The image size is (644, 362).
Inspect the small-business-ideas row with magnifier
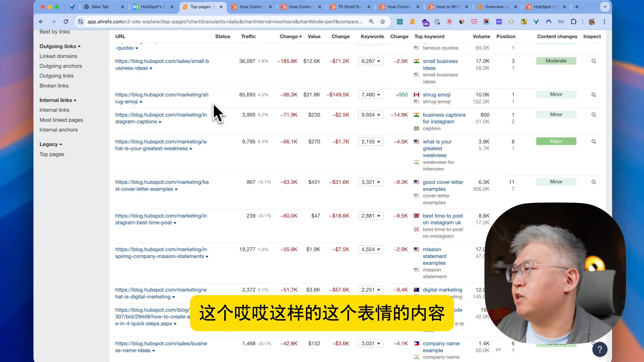click(594, 61)
